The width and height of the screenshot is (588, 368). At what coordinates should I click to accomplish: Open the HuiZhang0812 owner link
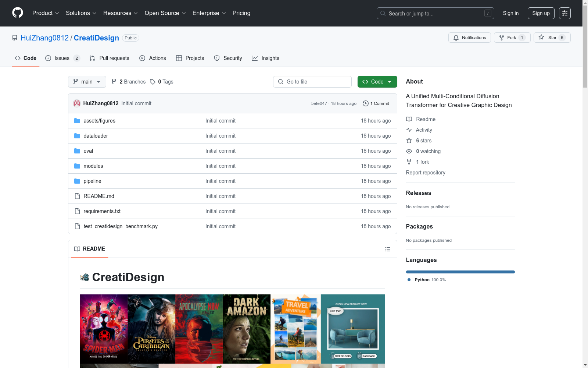(45, 38)
